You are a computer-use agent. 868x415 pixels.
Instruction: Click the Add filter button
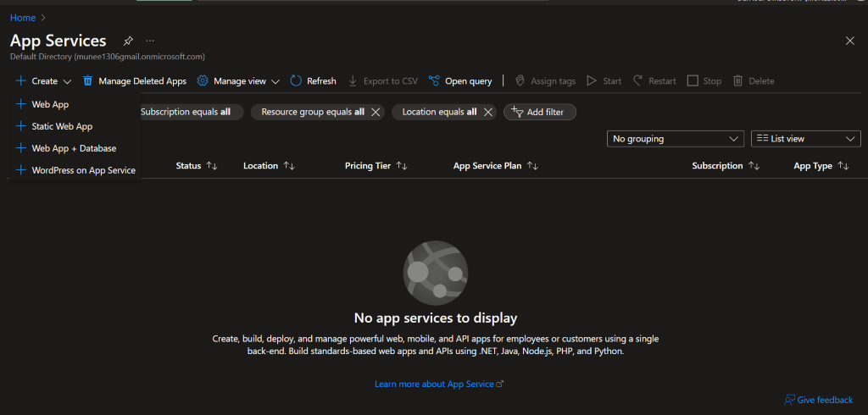540,112
